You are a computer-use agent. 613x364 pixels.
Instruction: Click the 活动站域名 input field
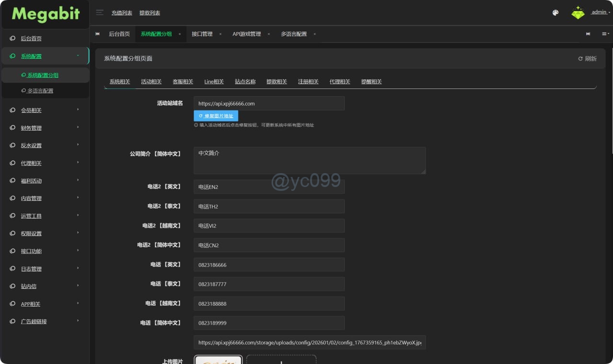tap(269, 103)
